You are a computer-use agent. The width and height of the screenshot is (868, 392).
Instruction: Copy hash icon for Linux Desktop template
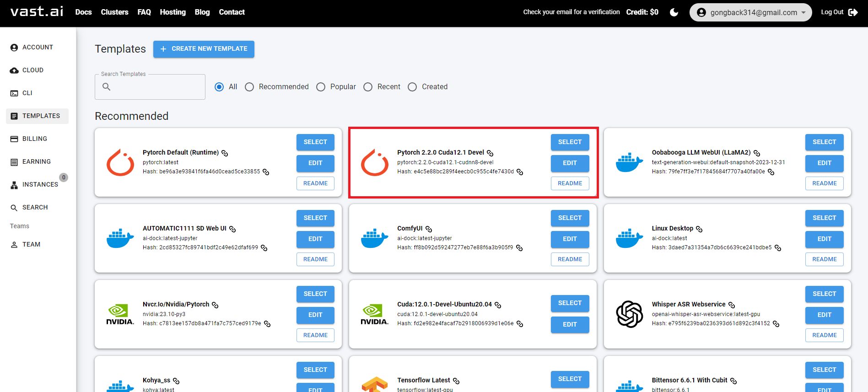coord(778,248)
